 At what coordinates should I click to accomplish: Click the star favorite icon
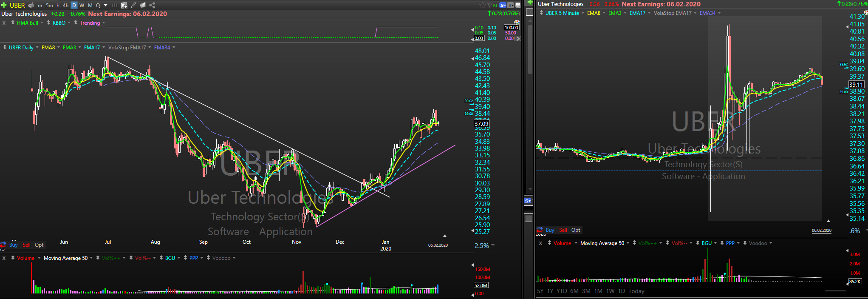click(x=482, y=5)
